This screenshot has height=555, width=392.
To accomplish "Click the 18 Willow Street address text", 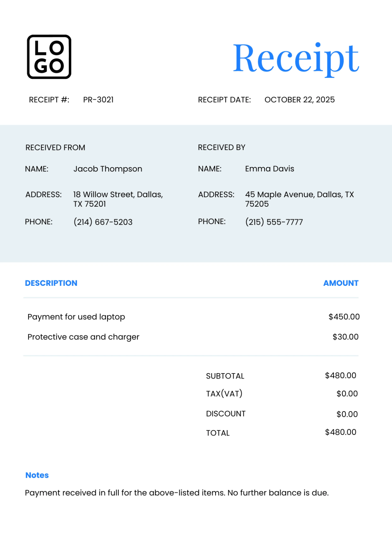I will click(118, 199).
